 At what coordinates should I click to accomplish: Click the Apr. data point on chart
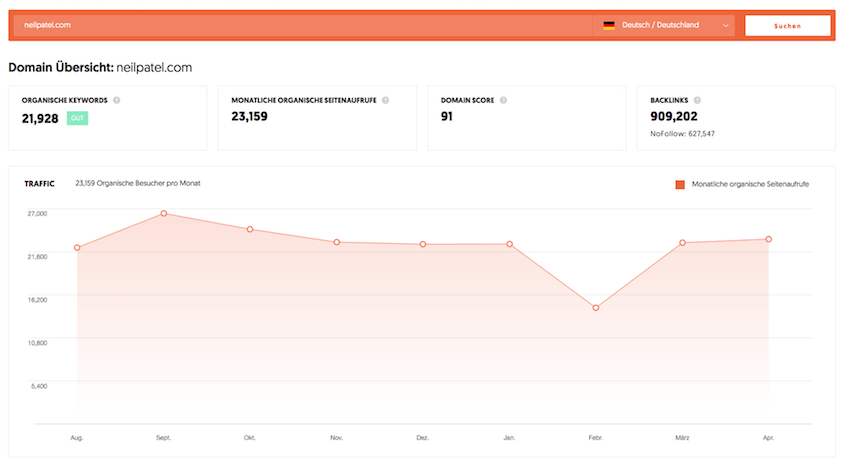click(x=768, y=239)
